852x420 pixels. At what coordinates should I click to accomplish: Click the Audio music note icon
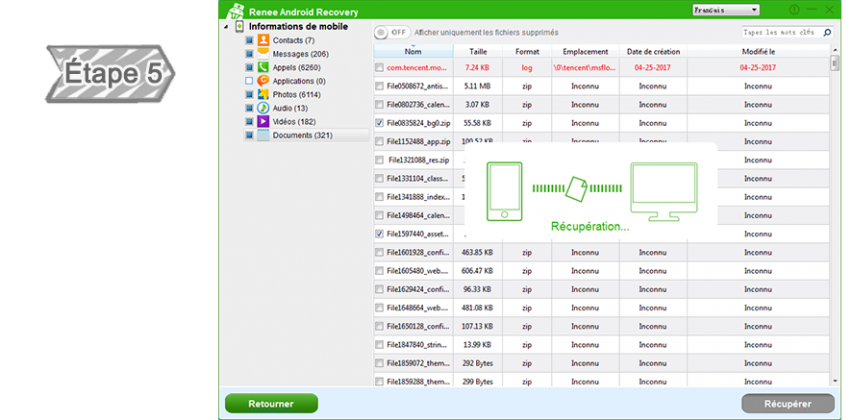point(263,108)
